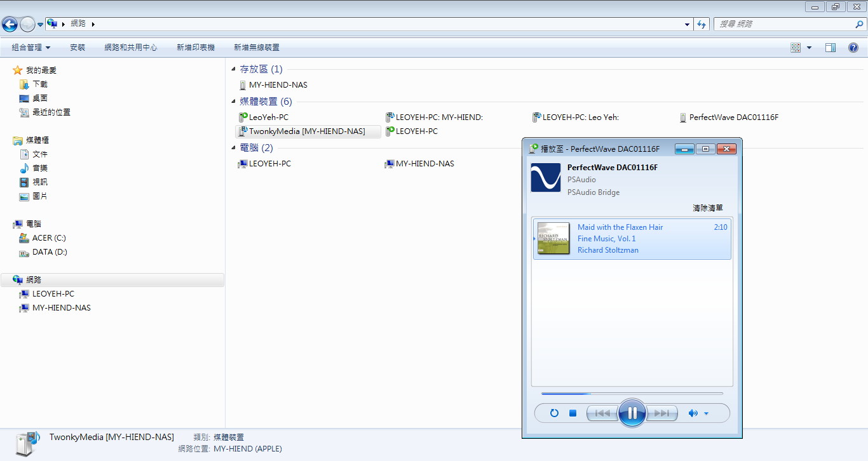Select 網路 in navigation pane

pos(112,280)
